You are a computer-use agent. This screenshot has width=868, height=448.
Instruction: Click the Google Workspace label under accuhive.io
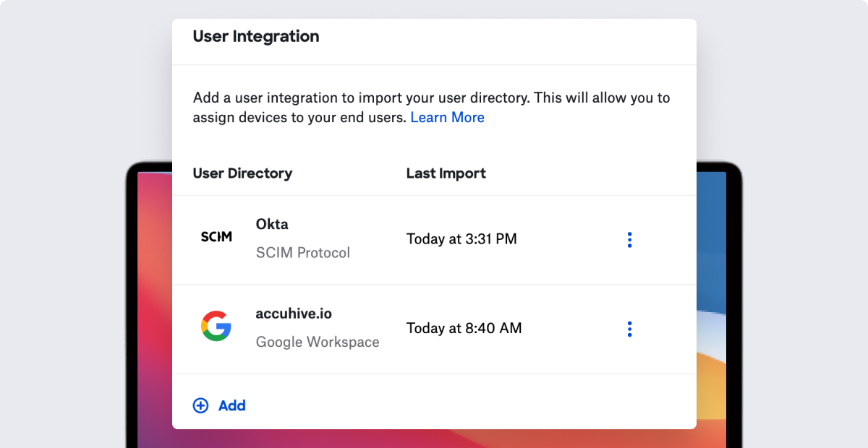click(x=318, y=341)
